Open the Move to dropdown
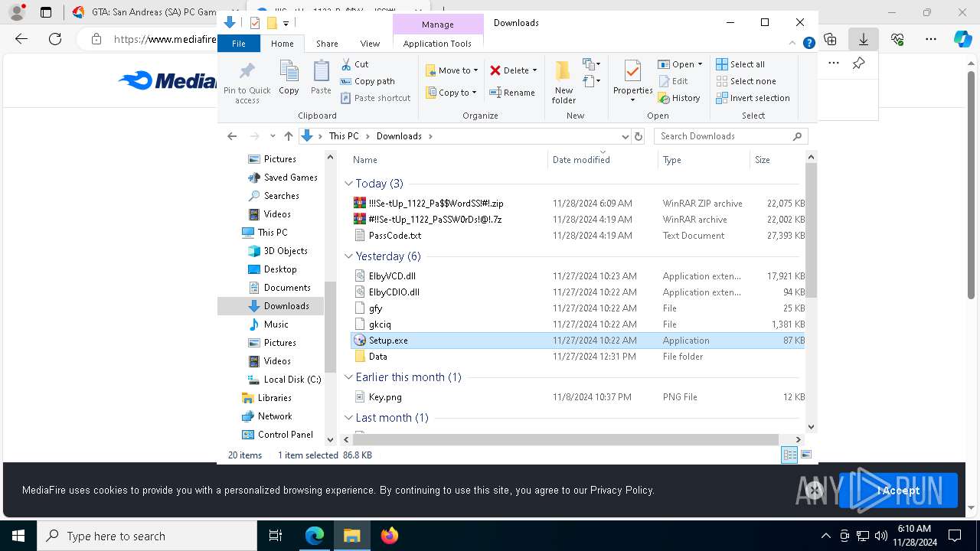 click(452, 70)
